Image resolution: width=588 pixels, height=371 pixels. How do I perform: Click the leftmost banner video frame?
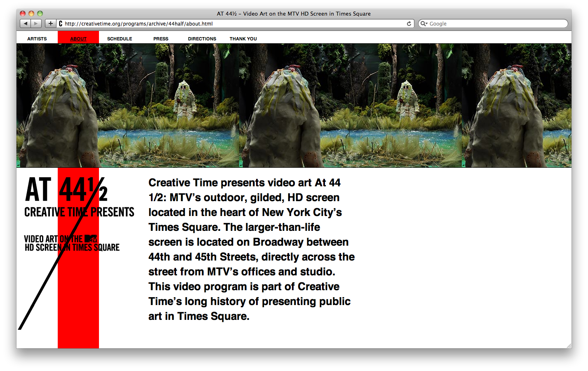pos(128,106)
